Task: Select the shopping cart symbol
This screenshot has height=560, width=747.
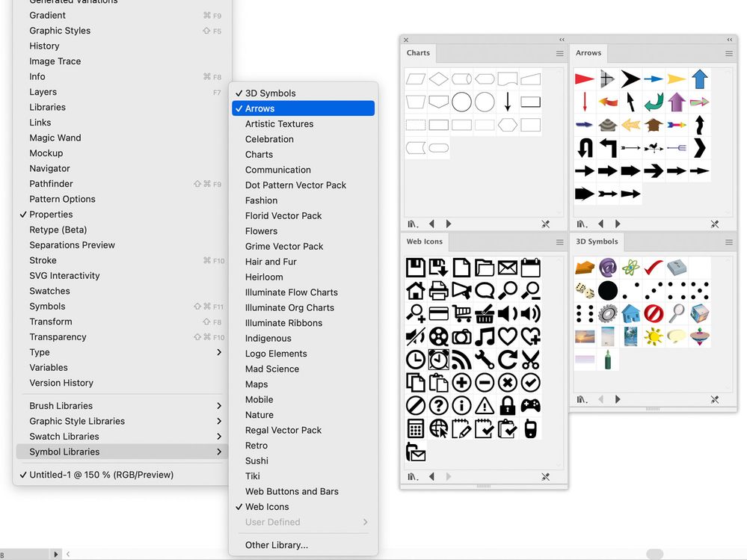Action: click(x=461, y=314)
